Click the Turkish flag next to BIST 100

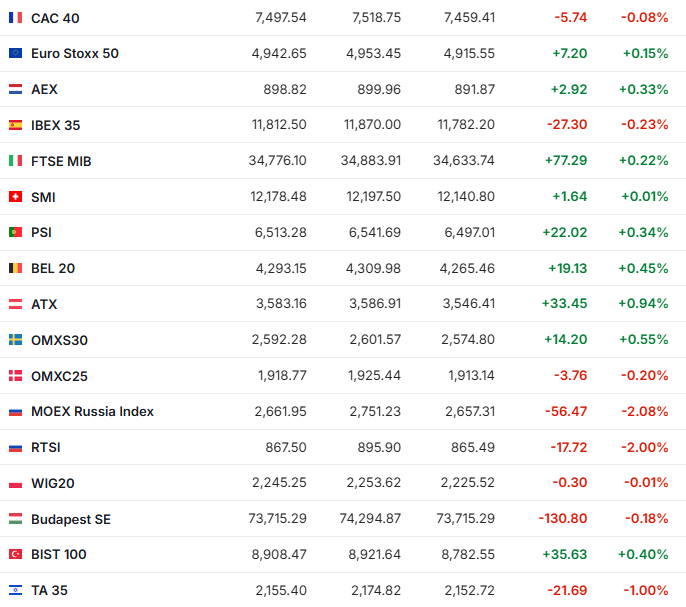point(15,554)
